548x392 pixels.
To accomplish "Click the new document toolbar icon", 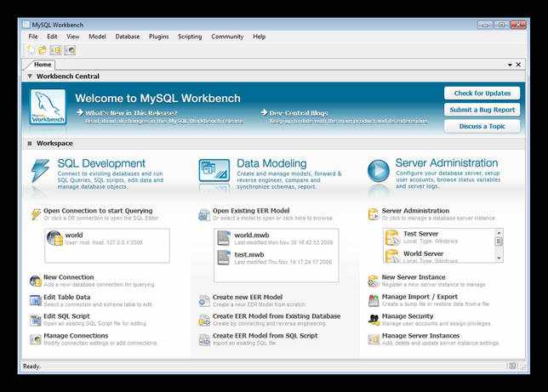I will pyautogui.click(x=31, y=50).
